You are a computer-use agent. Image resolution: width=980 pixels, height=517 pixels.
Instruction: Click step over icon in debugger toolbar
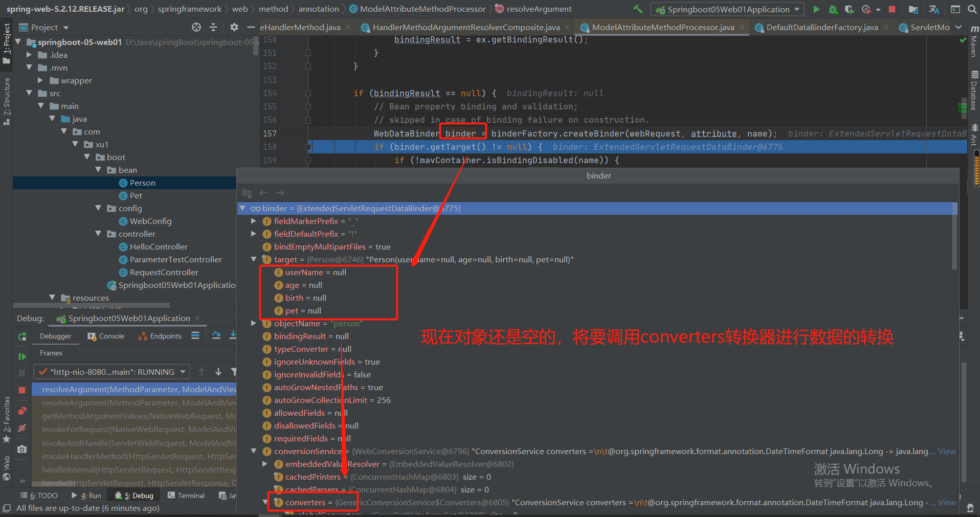pos(216,336)
